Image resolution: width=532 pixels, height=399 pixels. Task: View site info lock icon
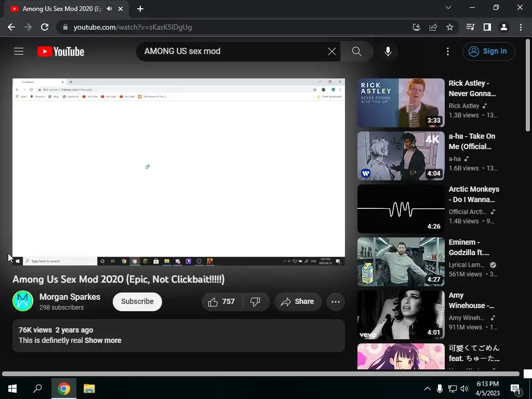(x=65, y=27)
